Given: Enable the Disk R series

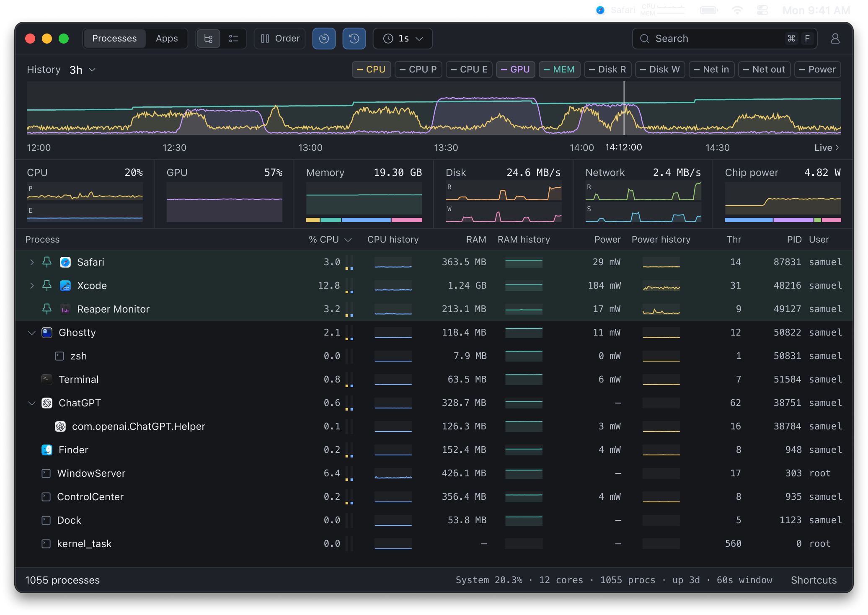Looking at the screenshot, I should click(607, 70).
